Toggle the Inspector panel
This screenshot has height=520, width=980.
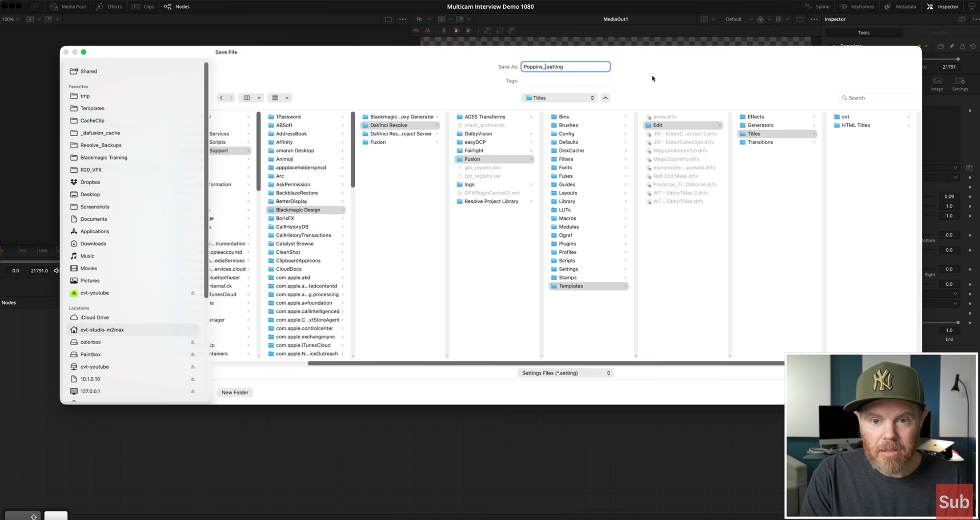(x=943, y=6)
